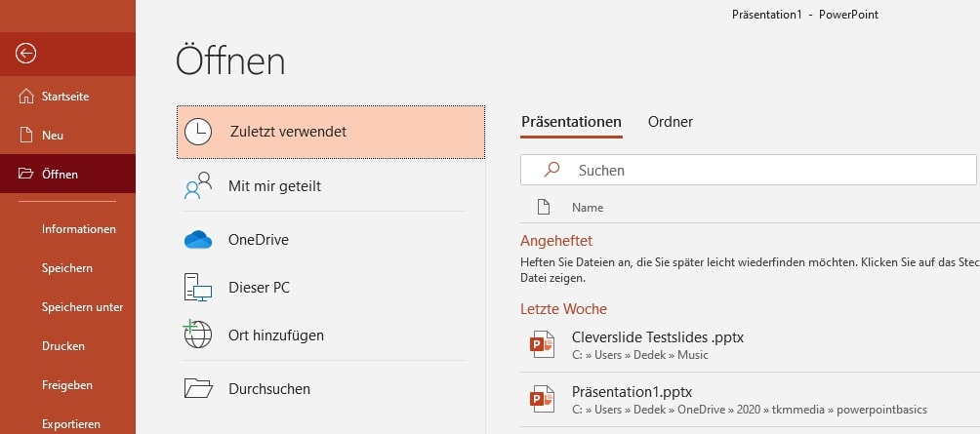
Task: Click the Letzte Woche section heading
Action: (x=563, y=308)
